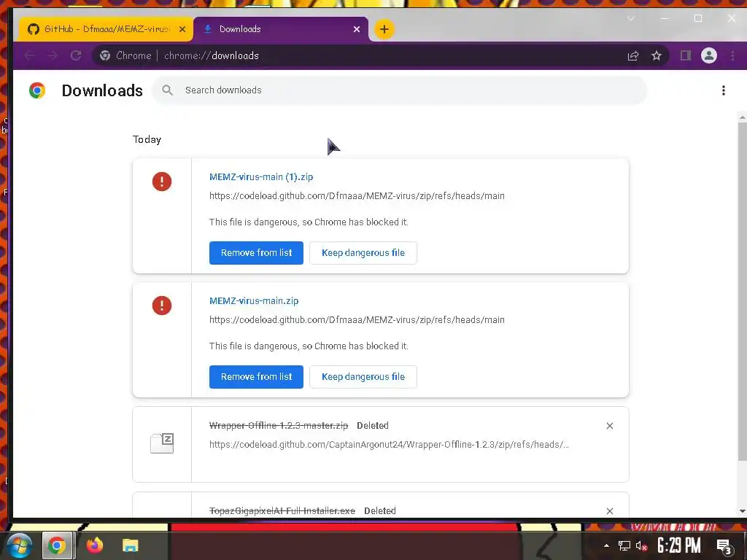Keep dangerous file MEMZ-virus-main.zip
Screen dimensions: 747x560
(363, 377)
